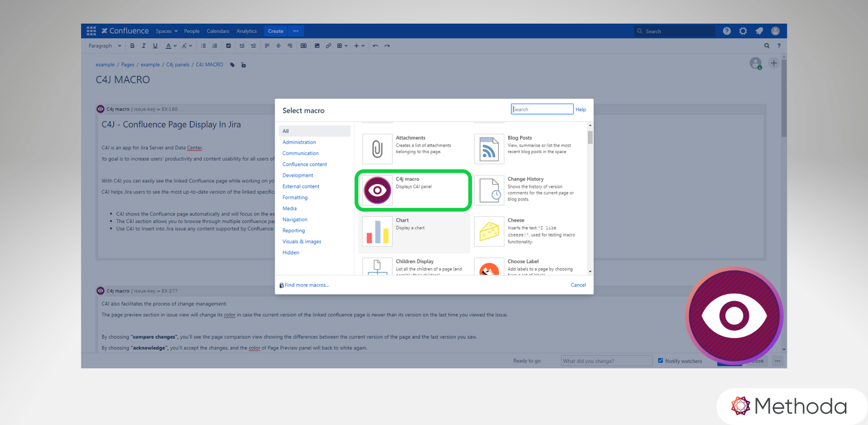Open the Find more macros link
This screenshot has height=425, width=868.
click(x=307, y=285)
